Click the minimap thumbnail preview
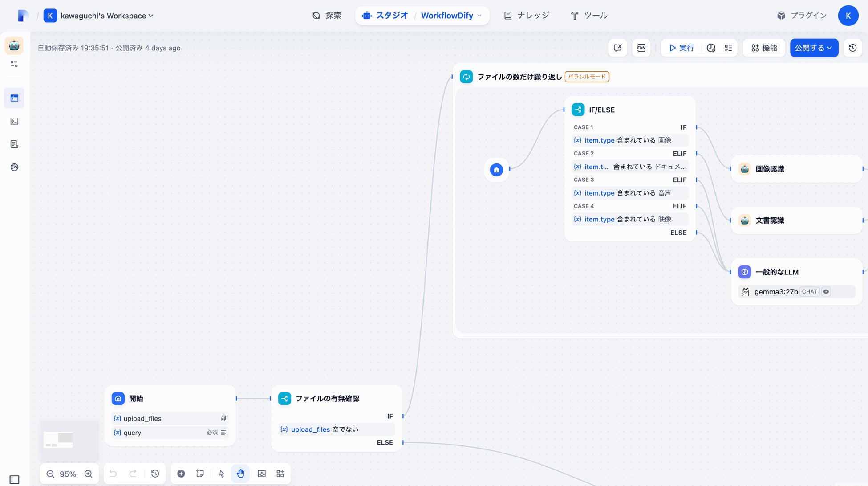The height and width of the screenshot is (486, 868). point(69,440)
